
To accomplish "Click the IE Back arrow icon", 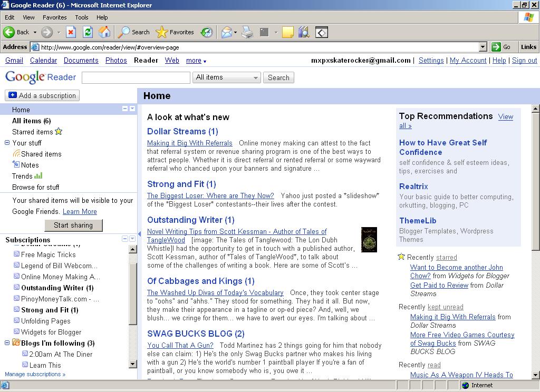I will coord(9,32).
